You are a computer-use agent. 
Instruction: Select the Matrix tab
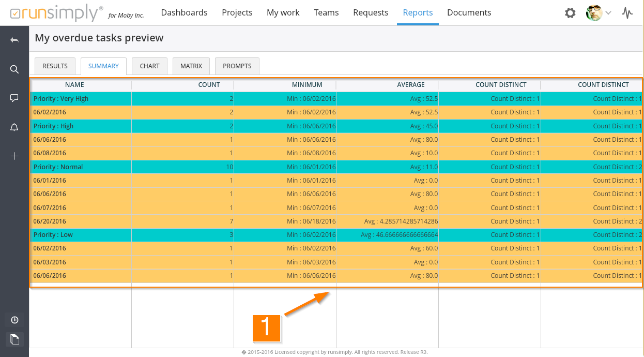[191, 66]
